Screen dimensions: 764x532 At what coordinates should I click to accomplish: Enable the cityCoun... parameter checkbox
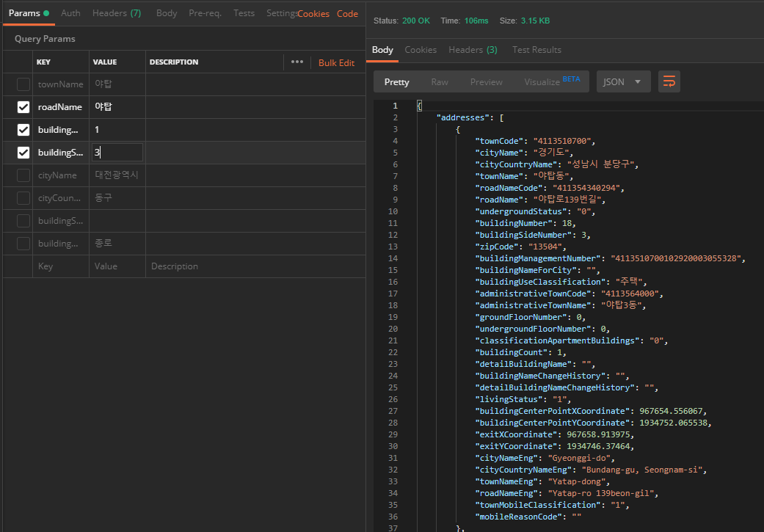23,198
